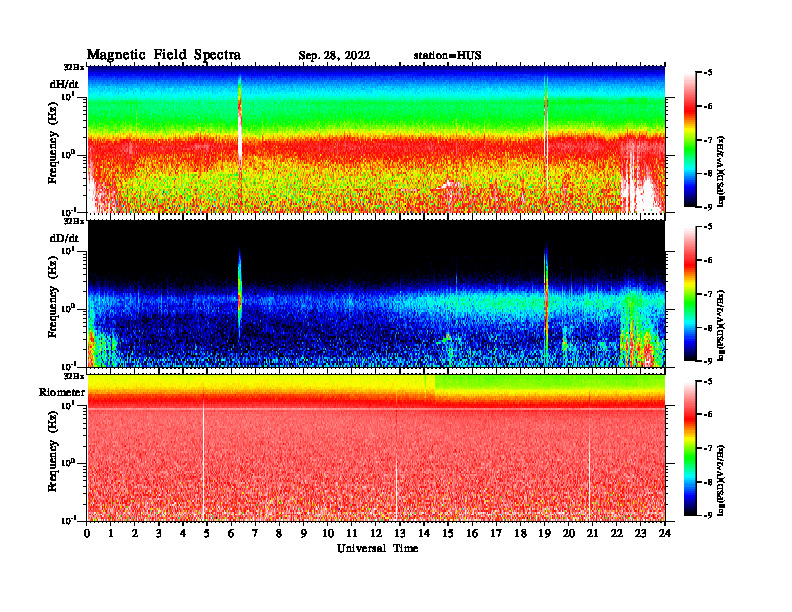The image size is (792, 612).
Task: Click hour "21" on the time axis
Action: coord(592,533)
